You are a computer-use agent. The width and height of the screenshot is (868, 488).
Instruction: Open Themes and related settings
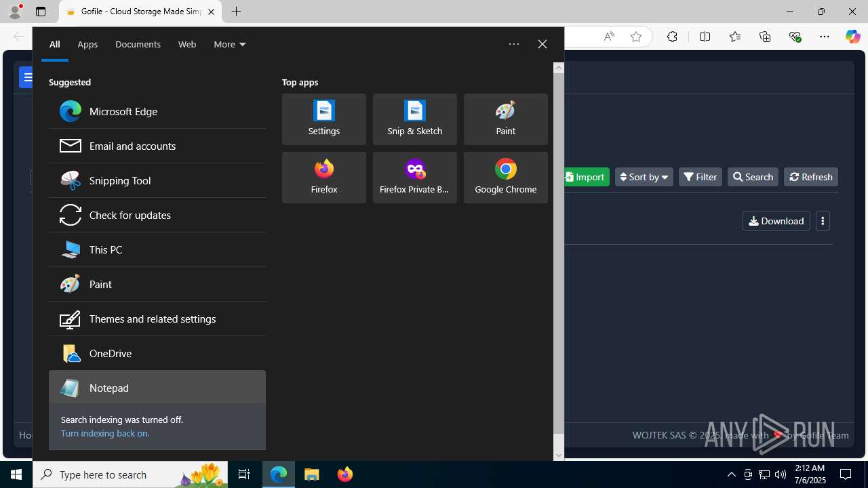[157, 319]
